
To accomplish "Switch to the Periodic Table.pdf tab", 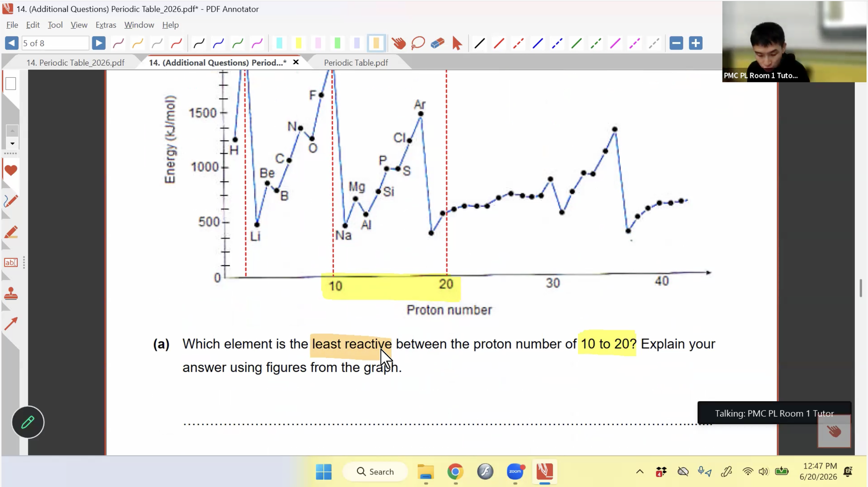I will pos(356,63).
